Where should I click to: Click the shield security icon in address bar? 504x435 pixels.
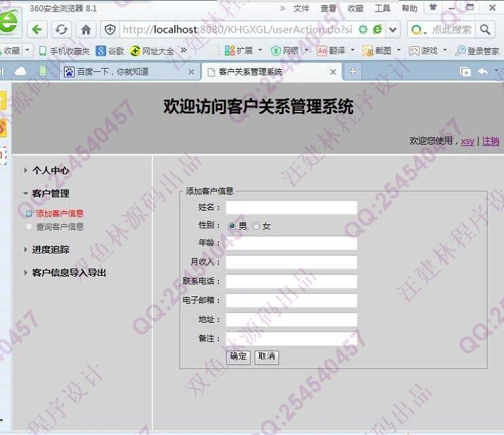click(x=110, y=30)
